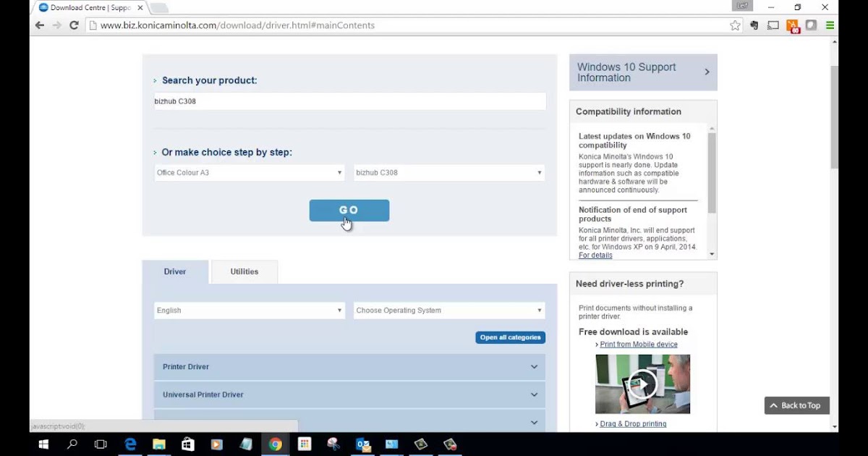Click the chevron in Windows 10 Support box
The width and height of the screenshot is (868, 456).
pyautogui.click(x=707, y=72)
